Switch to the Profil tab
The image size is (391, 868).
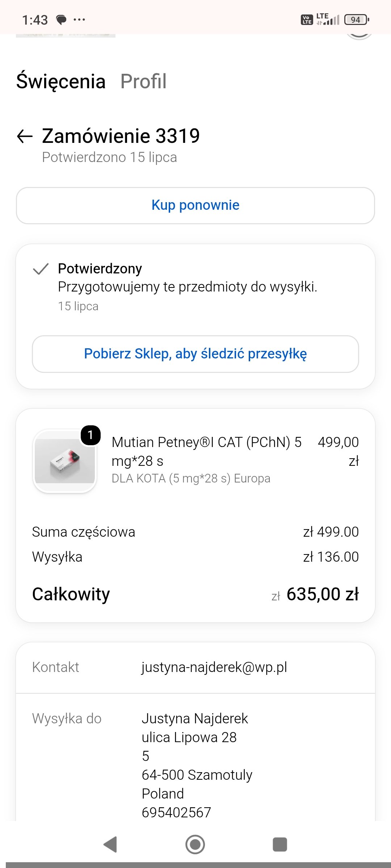[143, 81]
